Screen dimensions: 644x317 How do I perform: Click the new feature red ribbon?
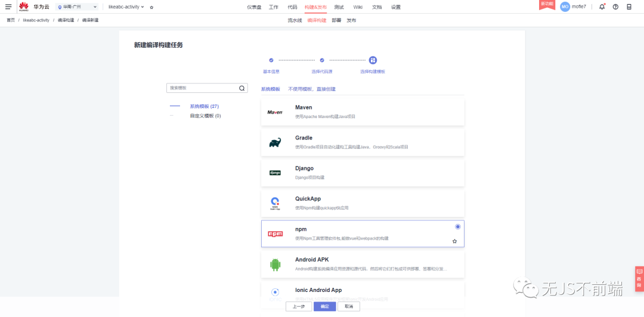pyautogui.click(x=547, y=4)
